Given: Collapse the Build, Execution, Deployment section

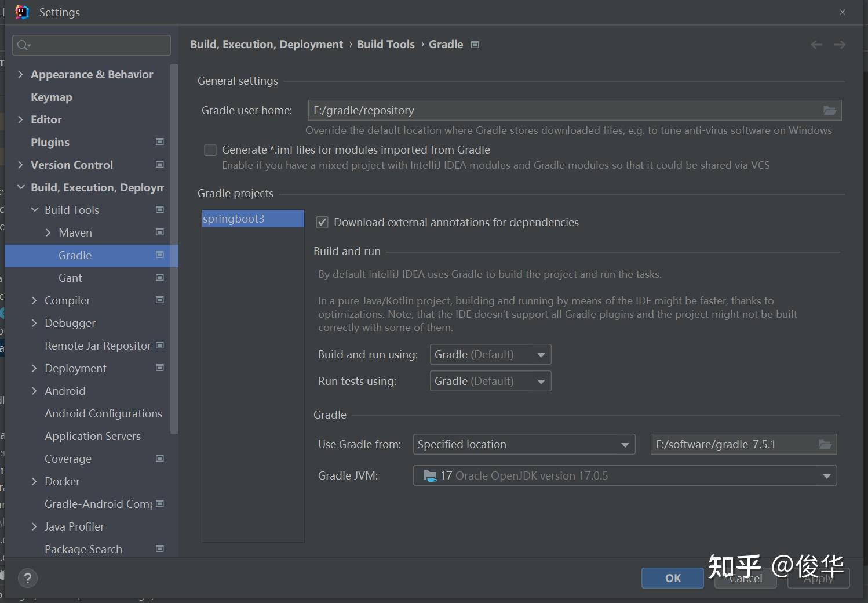Looking at the screenshot, I should click(x=21, y=187).
